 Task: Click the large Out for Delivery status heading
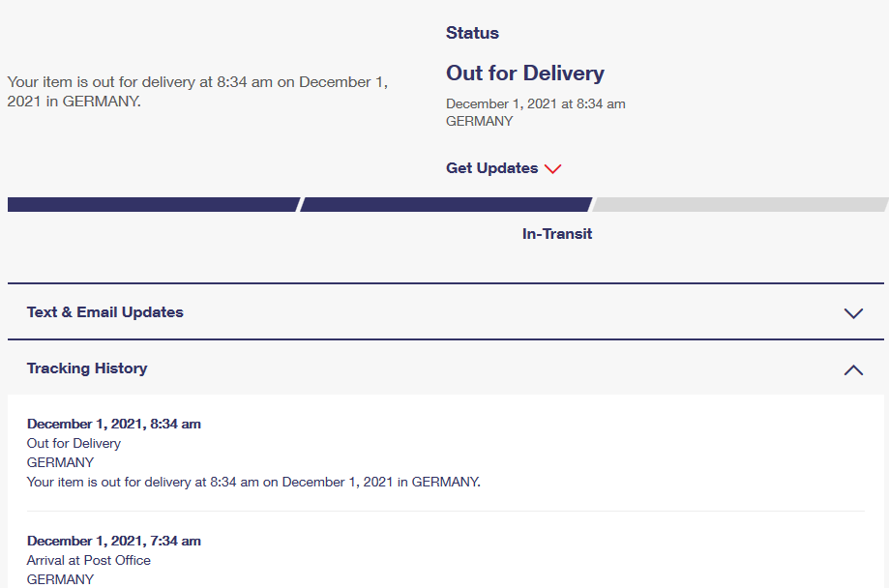525,73
